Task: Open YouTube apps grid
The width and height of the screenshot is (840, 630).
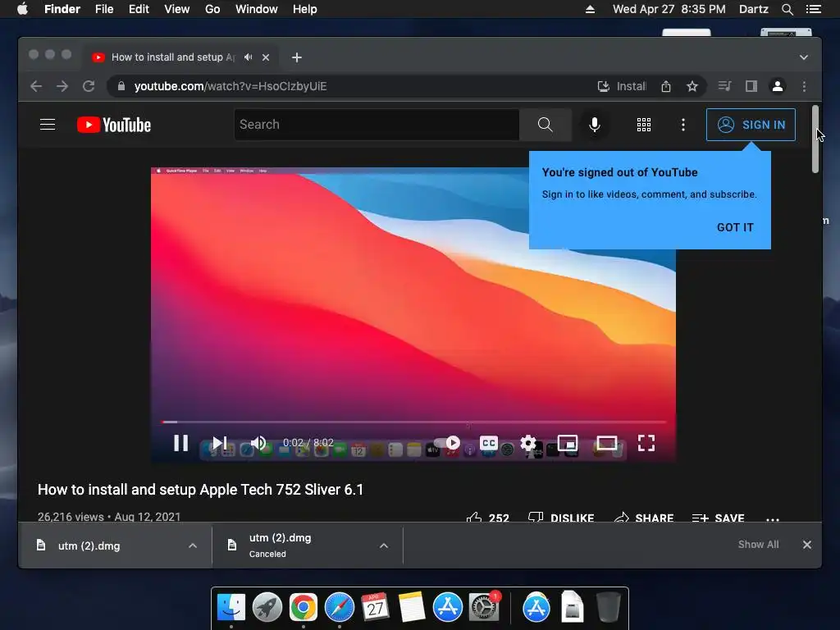Action: point(643,125)
